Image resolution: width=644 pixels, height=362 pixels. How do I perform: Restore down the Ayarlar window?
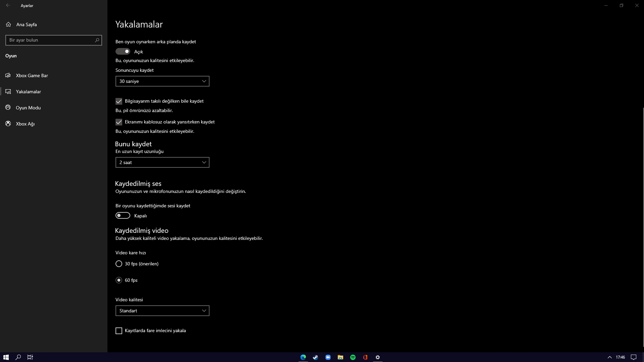click(x=622, y=5)
